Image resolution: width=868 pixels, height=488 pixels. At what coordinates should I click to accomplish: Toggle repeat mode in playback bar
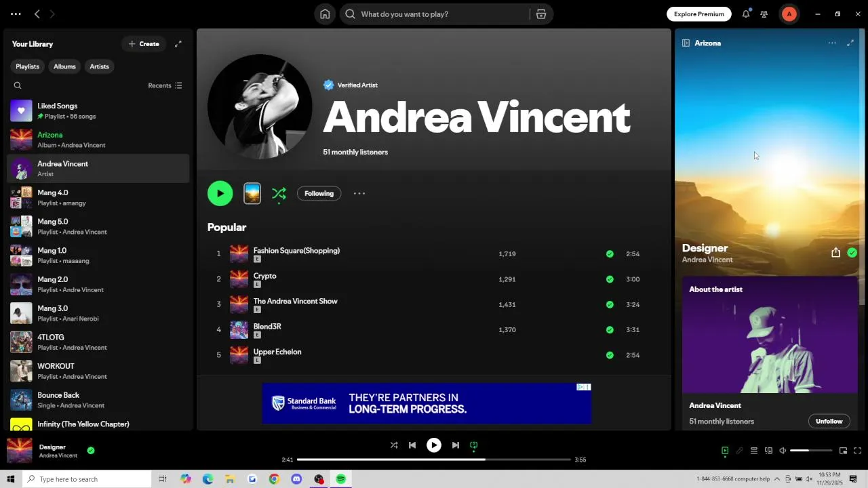(474, 445)
